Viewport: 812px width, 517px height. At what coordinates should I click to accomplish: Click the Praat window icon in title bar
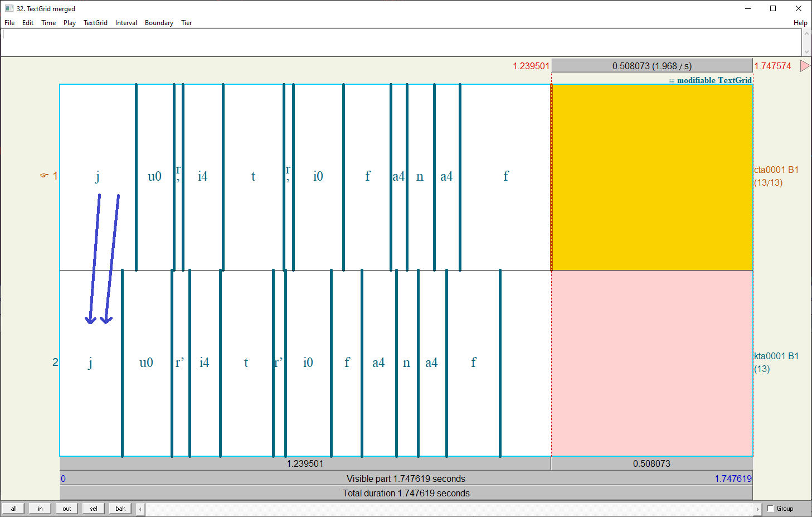point(9,8)
